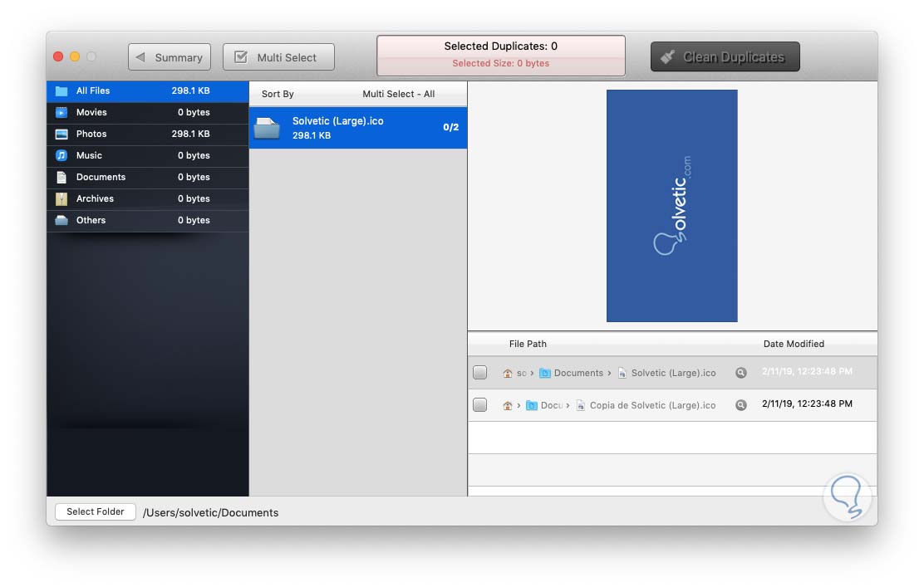Click the Multi Select button
Image resolution: width=924 pixels, height=587 pixels.
tap(278, 57)
